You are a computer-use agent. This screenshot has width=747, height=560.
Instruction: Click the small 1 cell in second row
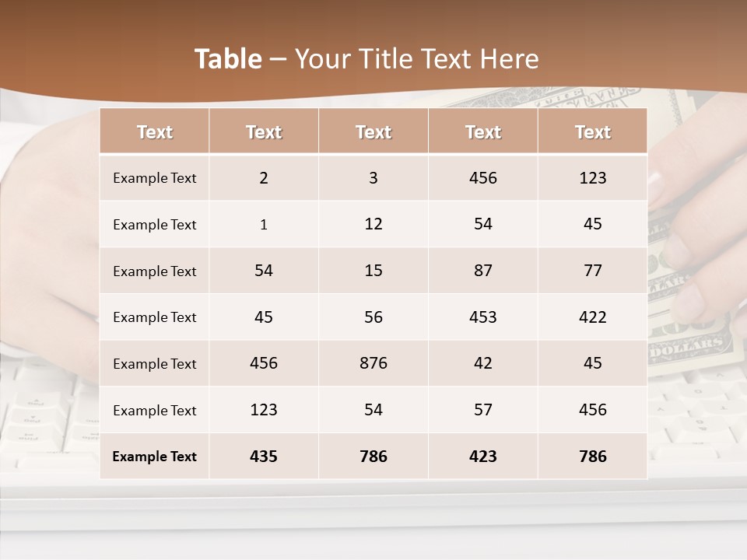pyautogui.click(x=264, y=225)
